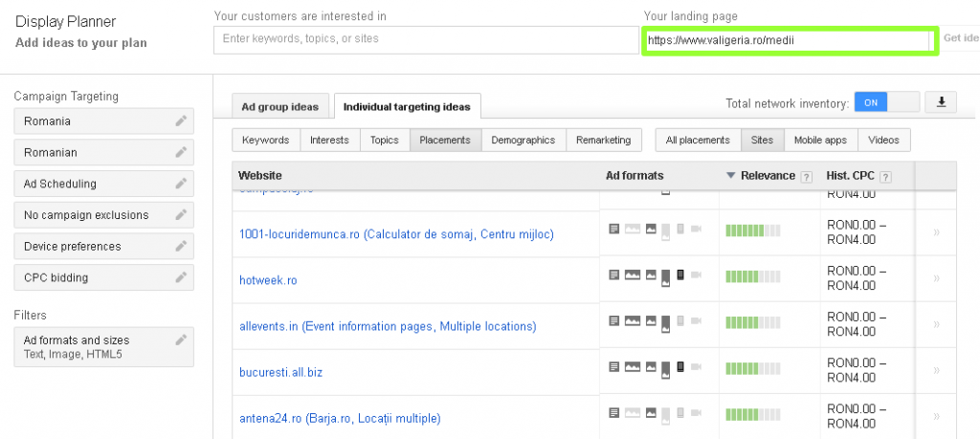980x439 pixels.
Task: Edit No campaign exclusions pencil icon
Action: tap(181, 215)
